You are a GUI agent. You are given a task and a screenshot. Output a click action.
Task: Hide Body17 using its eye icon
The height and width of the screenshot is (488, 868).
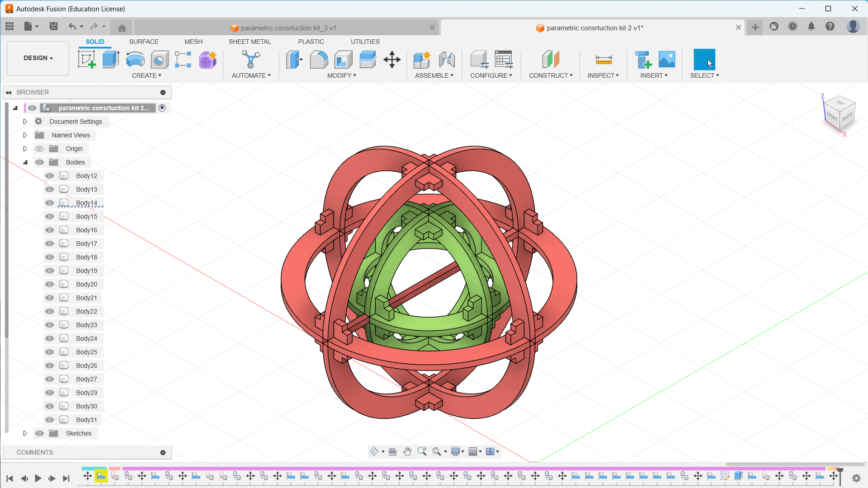point(50,244)
